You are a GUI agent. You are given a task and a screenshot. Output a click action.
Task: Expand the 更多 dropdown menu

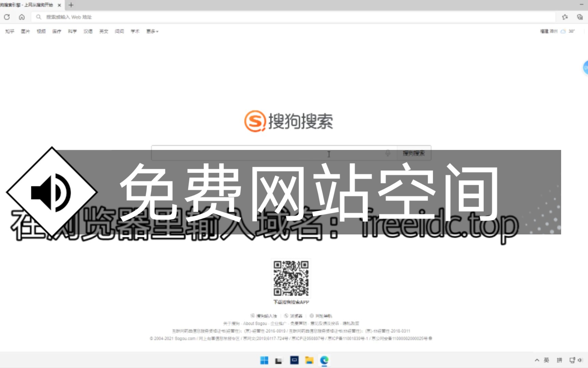pyautogui.click(x=152, y=31)
